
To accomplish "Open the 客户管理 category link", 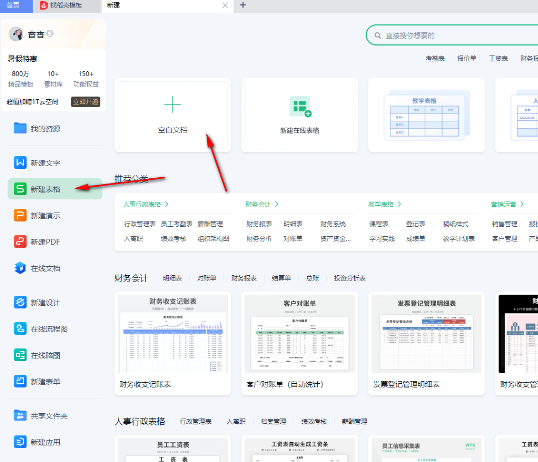I will [x=504, y=239].
